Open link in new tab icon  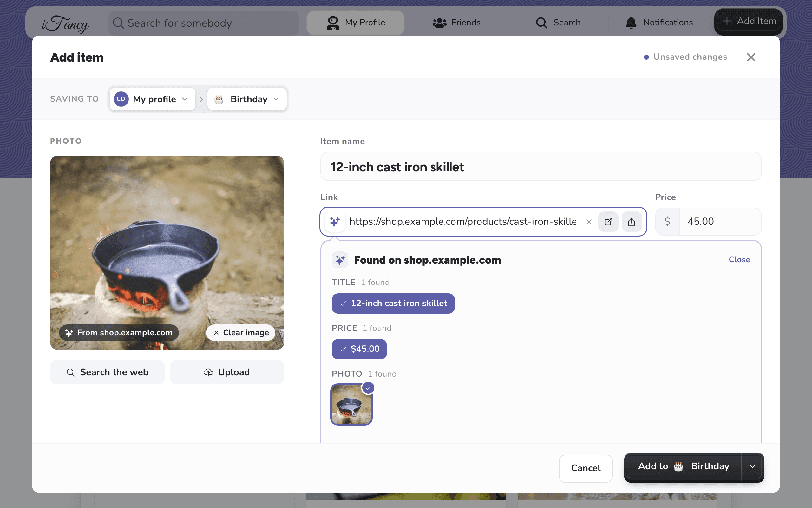(608, 222)
